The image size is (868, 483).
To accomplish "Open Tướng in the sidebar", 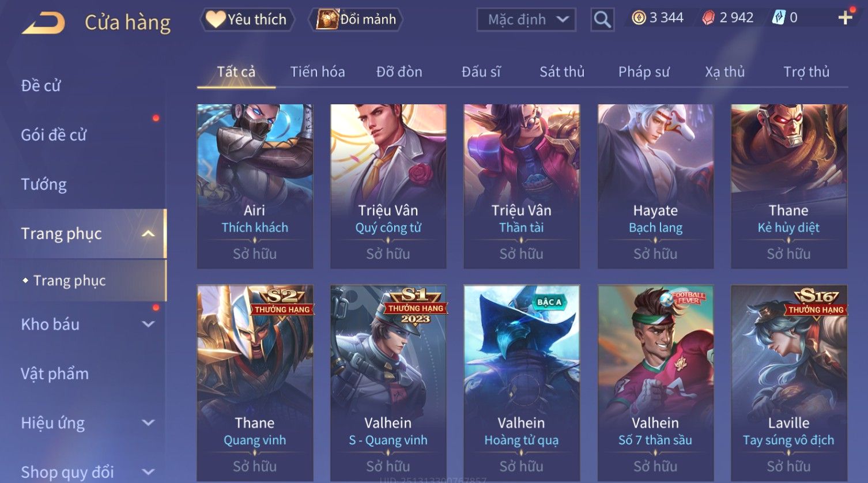I will [44, 184].
